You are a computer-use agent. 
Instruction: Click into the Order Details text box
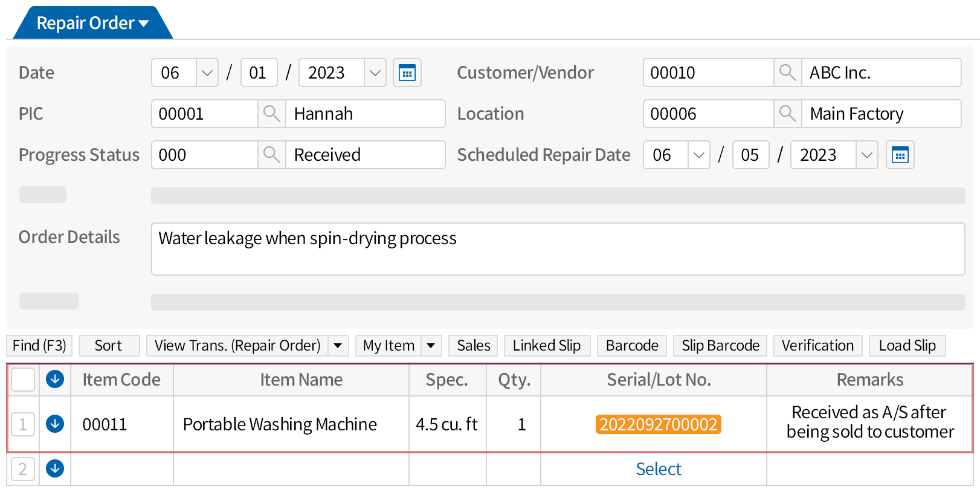557,249
